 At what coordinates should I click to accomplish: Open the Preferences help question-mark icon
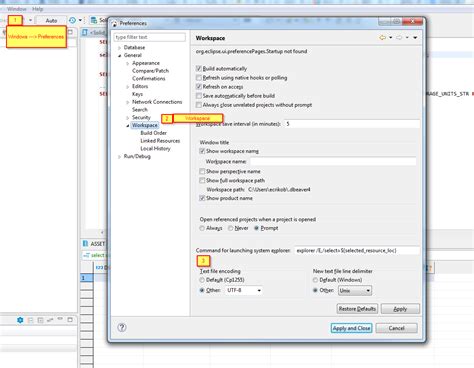pyautogui.click(x=122, y=327)
